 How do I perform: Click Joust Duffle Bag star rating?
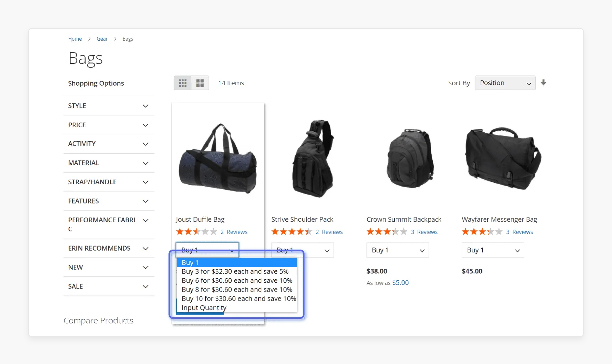tap(196, 232)
